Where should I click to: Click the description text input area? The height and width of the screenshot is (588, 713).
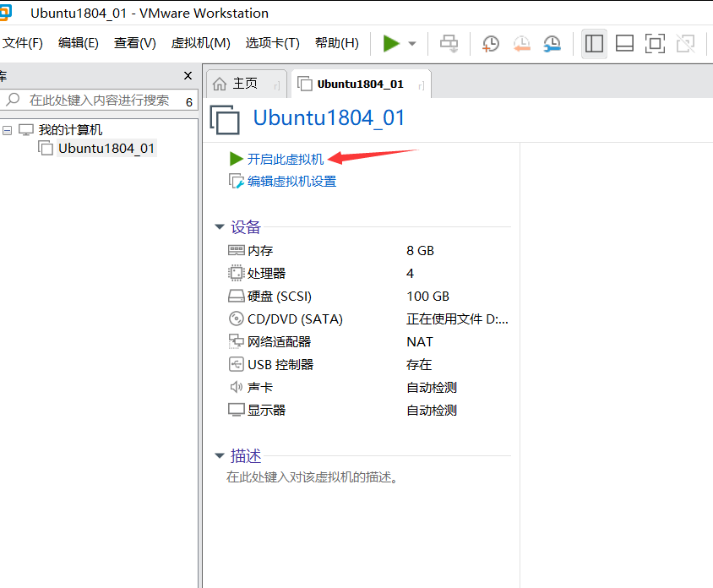pyautogui.click(x=313, y=477)
